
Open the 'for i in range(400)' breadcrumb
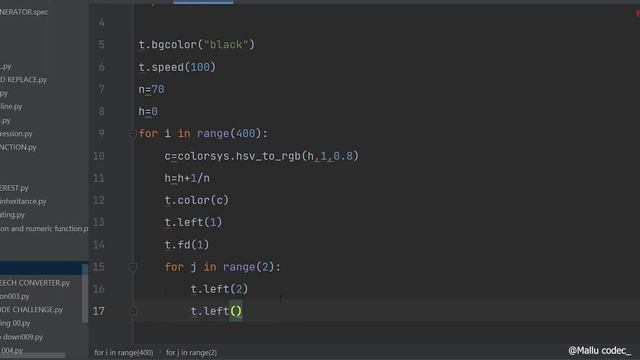click(x=124, y=353)
